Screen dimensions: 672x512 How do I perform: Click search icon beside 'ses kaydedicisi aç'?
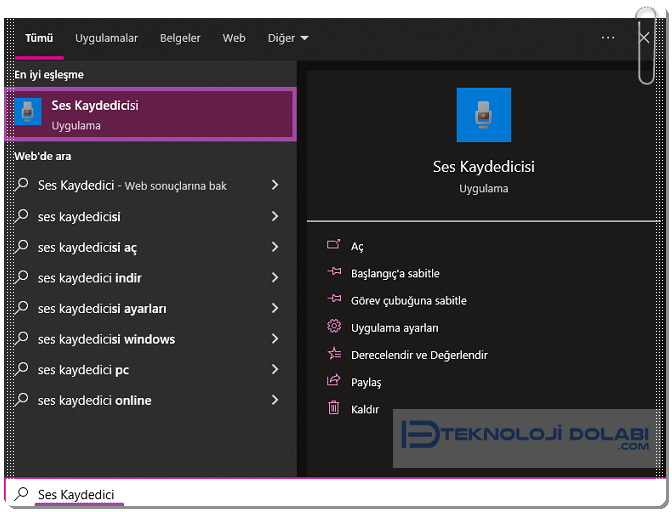point(21,246)
